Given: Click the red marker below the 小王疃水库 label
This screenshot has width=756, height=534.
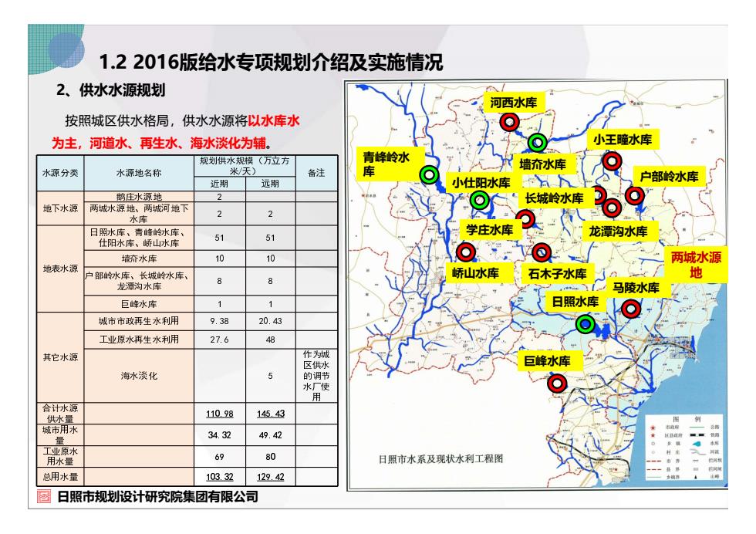Looking at the screenshot, I should pyautogui.click(x=612, y=161).
